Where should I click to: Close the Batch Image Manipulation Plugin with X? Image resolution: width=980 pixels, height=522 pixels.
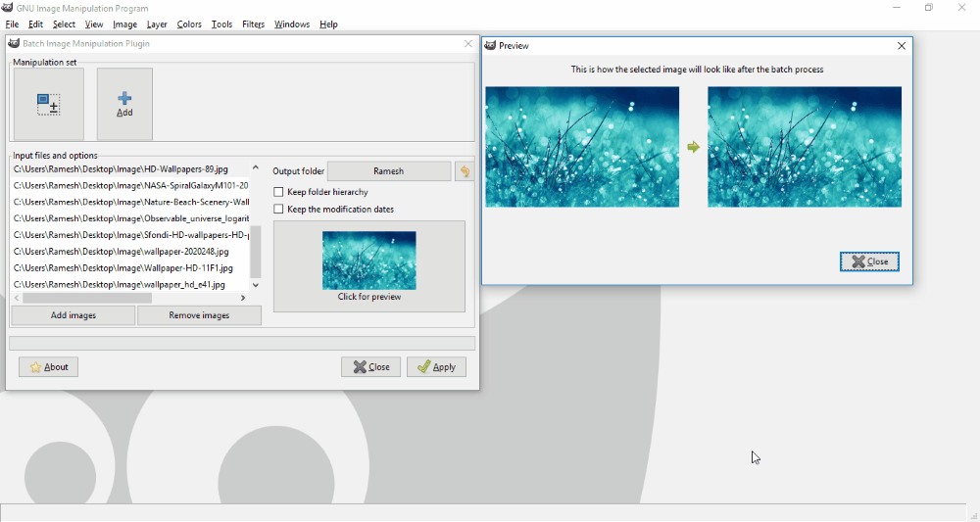tap(468, 44)
